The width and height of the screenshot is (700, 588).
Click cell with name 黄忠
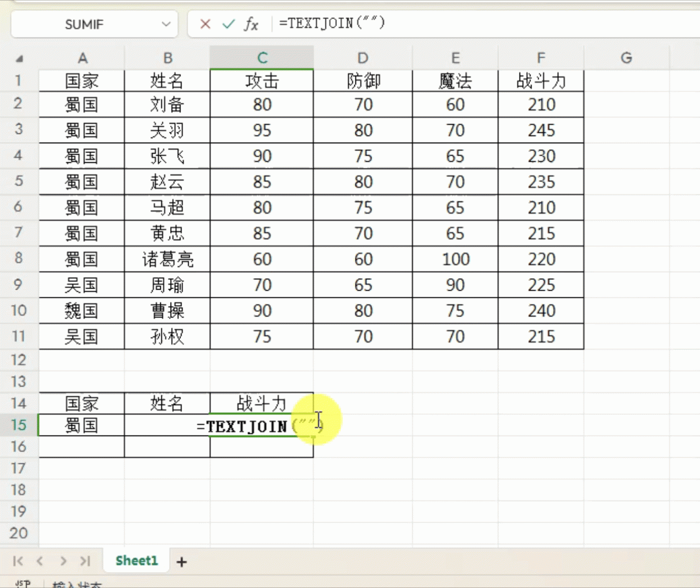[167, 233]
